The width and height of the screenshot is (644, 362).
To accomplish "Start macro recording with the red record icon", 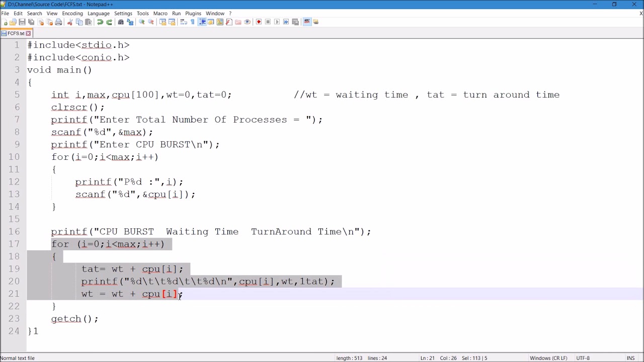I will [259, 22].
